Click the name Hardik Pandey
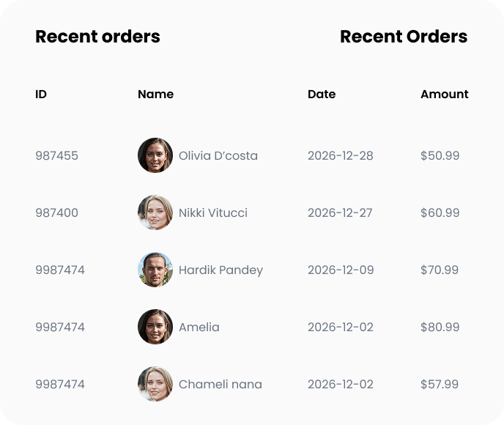504x425 pixels. coord(220,270)
